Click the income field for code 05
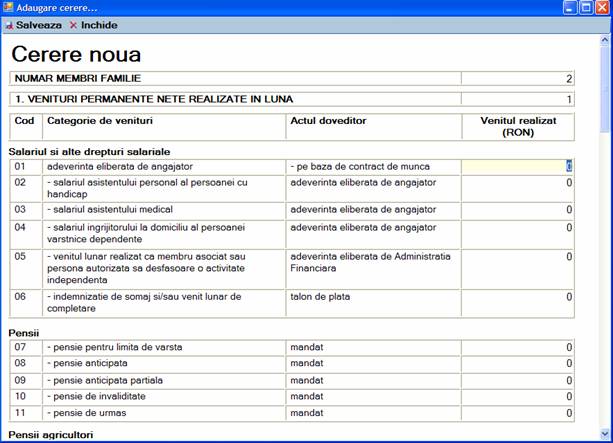This screenshot has width=613, height=443. coord(518,269)
